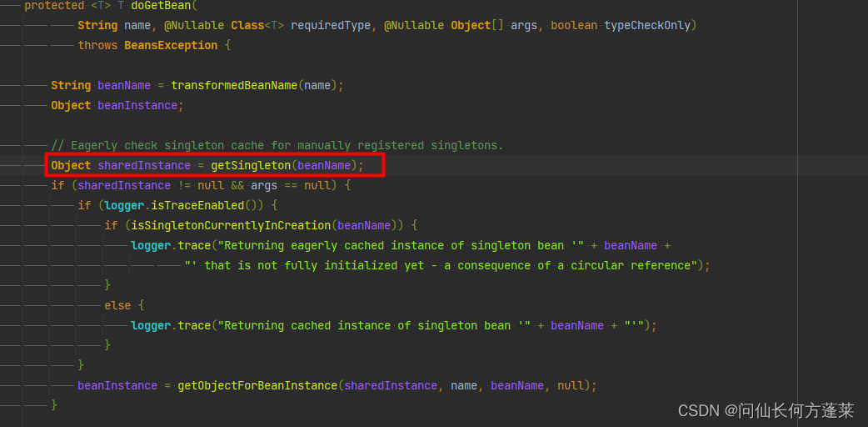This screenshot has height=427, width=868.
Task: Click the else keyword
Action: 117,305
